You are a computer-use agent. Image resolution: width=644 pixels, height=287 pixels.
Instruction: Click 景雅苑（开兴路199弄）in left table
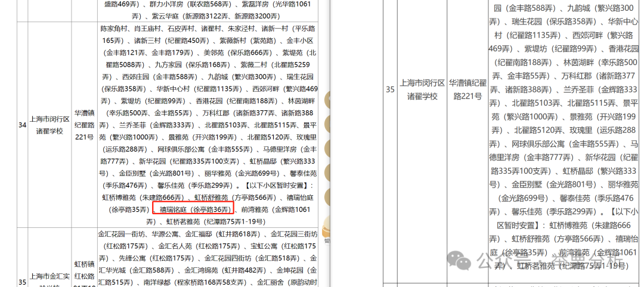point(203,137)
